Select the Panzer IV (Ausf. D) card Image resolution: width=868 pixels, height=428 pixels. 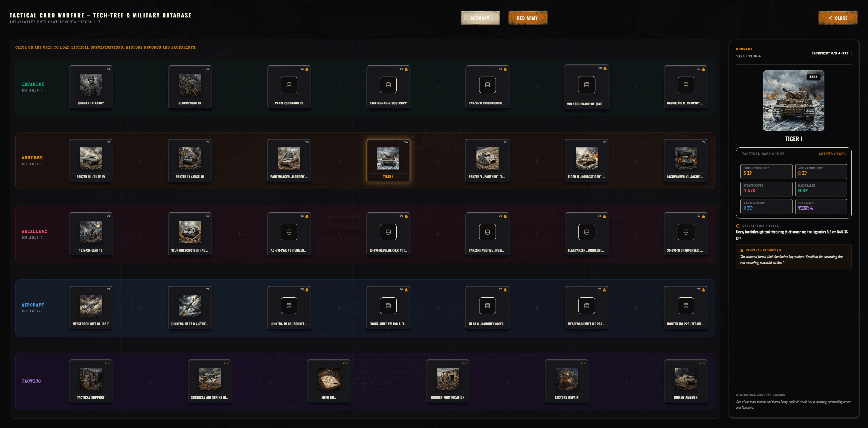click(x=190, y=160)
